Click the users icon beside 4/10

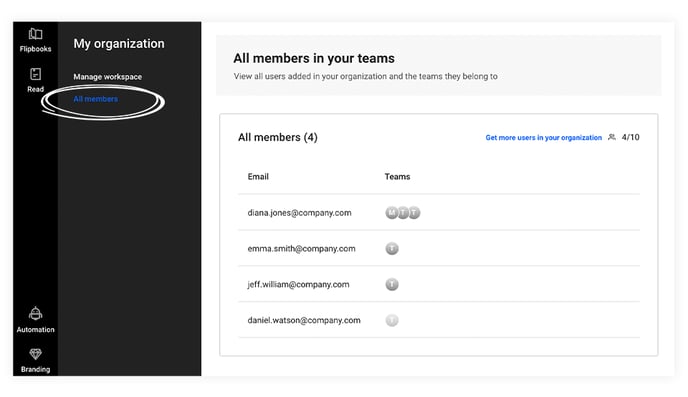coord(612,137)
